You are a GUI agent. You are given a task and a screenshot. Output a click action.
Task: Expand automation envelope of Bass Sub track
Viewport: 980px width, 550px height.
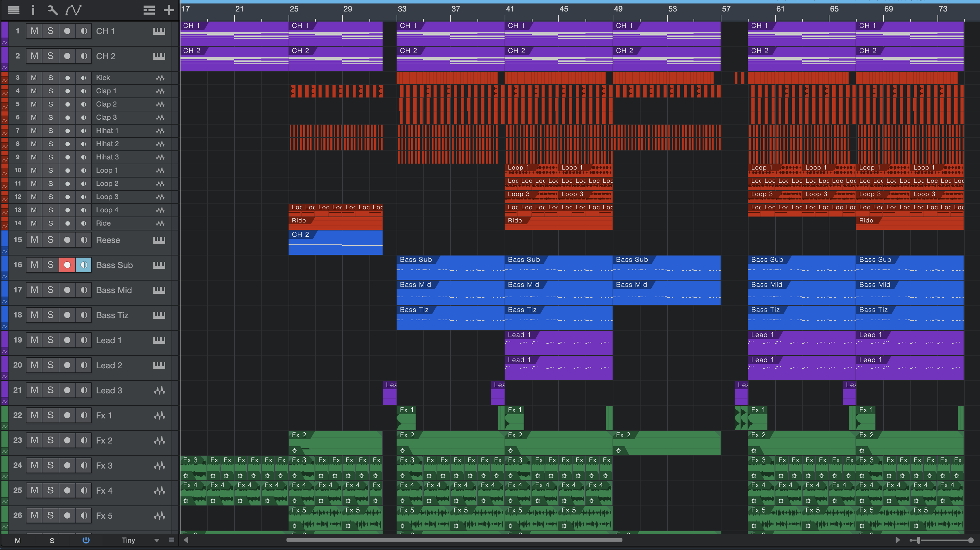(x=5, y=276)
